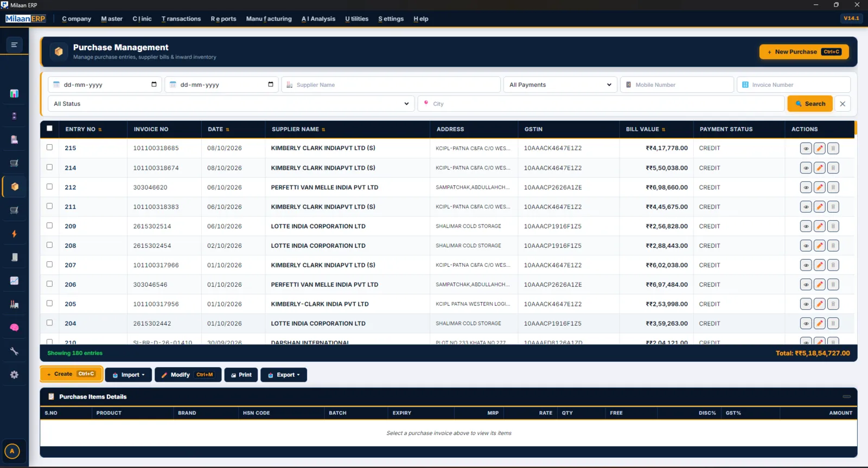The image size is (868, 468).
Task: Open the wrench utilities icon in sidebar
Action: (15, 351)
